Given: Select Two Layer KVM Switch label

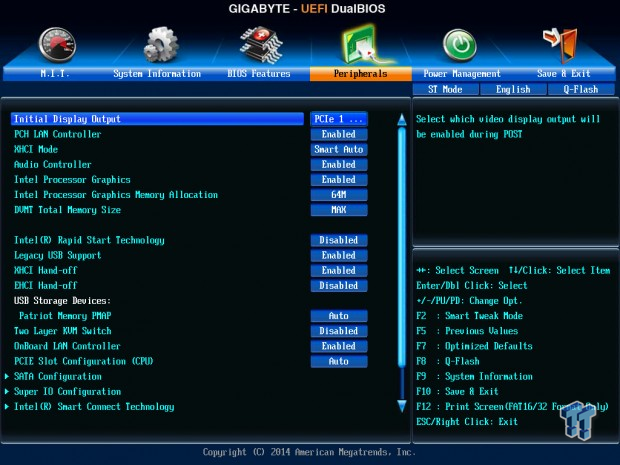Looking at the screenshot, I should tap(62, 331).
